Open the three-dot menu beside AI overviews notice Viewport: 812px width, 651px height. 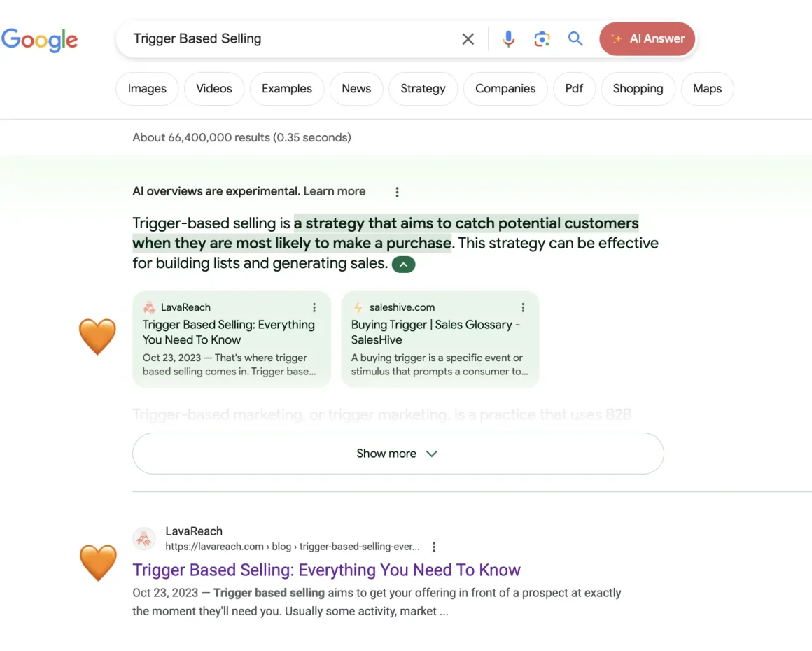(x=397, y=191)
